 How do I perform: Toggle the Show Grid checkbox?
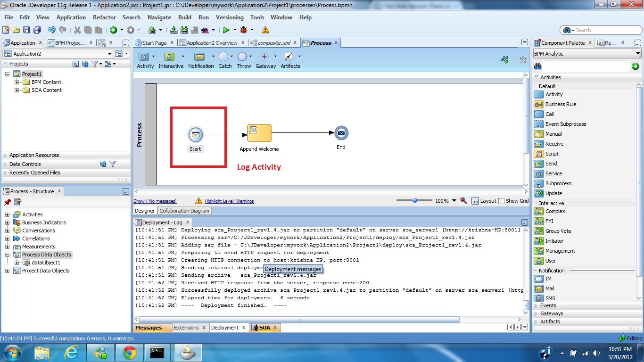[x=501, y=200]
